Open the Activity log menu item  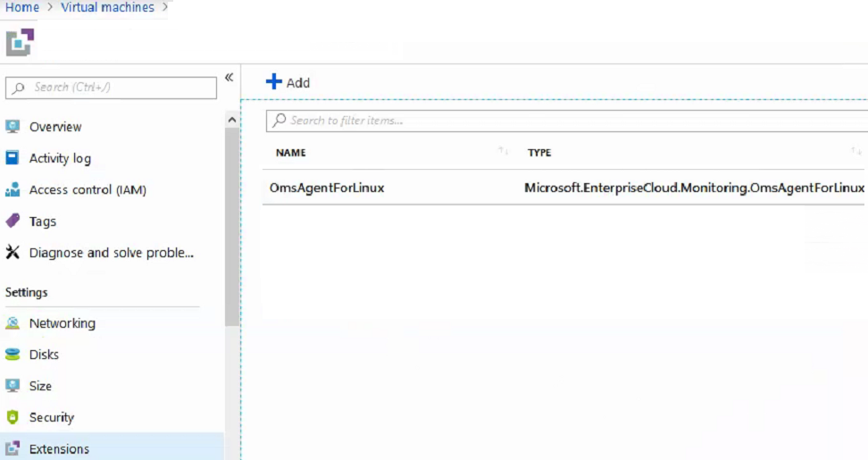click(60, 158)
